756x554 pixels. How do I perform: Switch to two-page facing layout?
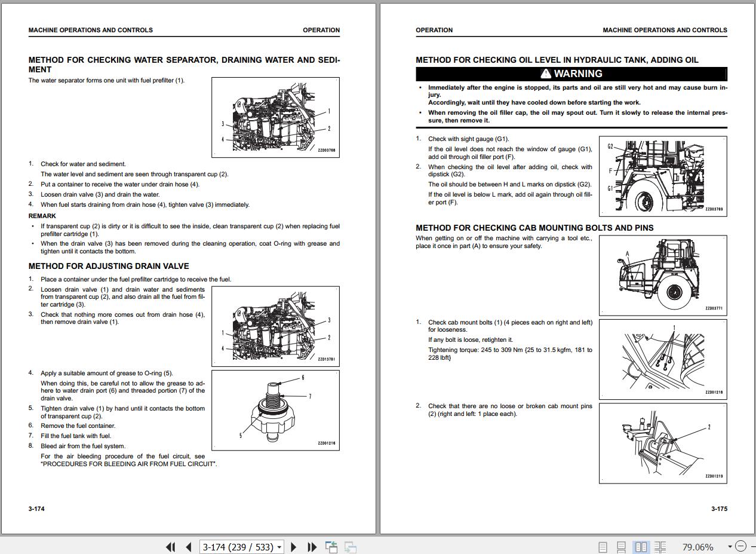point(641,546)
